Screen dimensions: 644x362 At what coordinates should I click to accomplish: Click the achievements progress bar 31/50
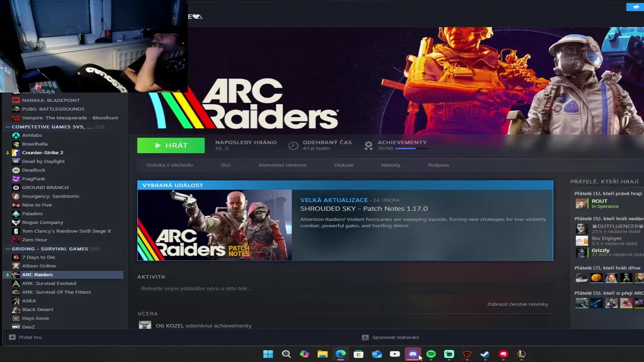[411, 149]
